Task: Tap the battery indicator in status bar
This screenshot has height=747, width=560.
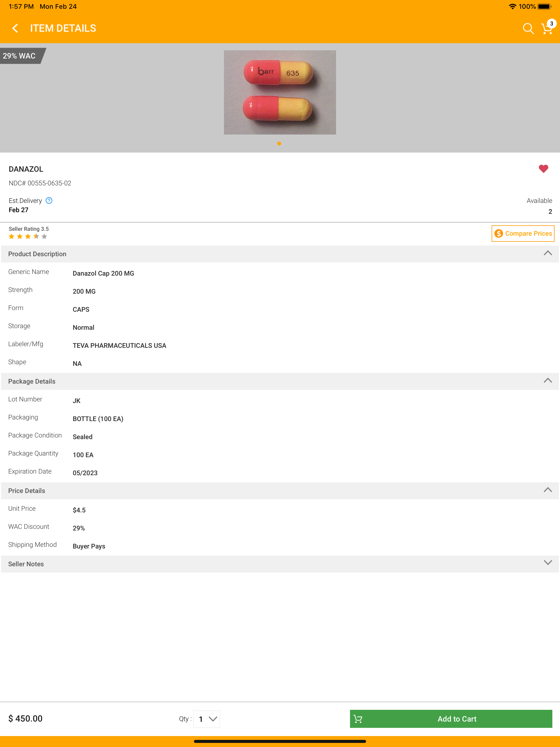Action: (544, 6)
